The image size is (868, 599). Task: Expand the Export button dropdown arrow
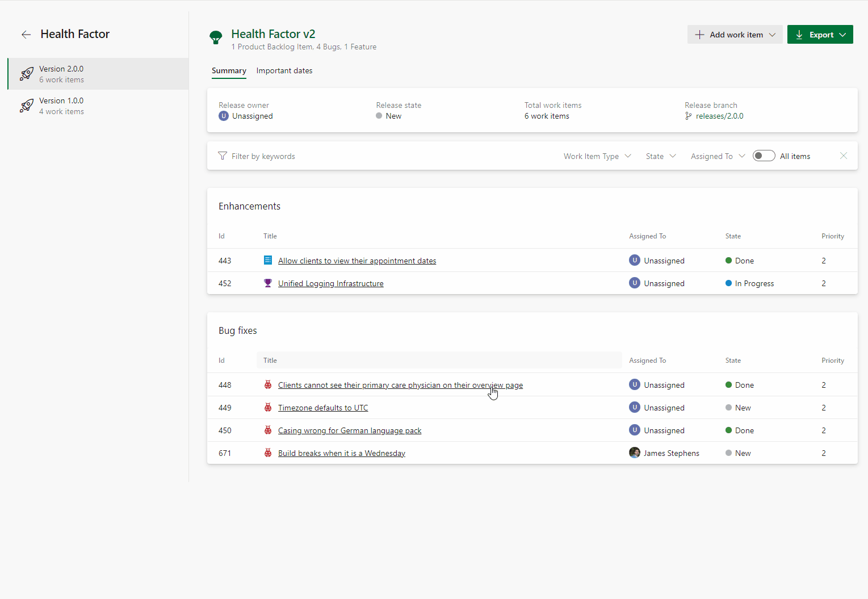click(841, 34)
